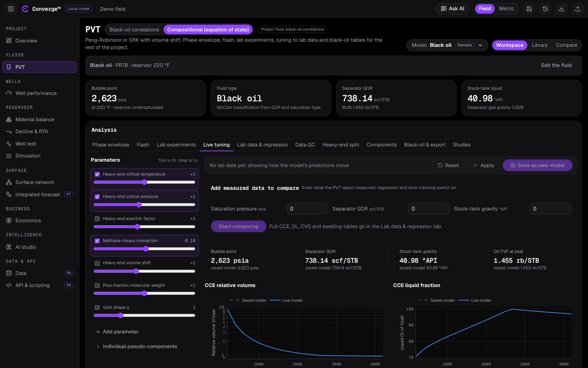The height and width of the screenshot is (368, 588).
Task: Open Lab data & regression tab
Action: 262,145
